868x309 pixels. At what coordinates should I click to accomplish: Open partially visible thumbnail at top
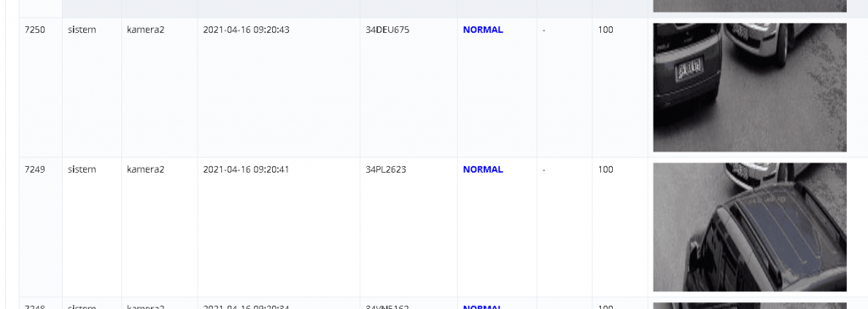pos(749,6)
